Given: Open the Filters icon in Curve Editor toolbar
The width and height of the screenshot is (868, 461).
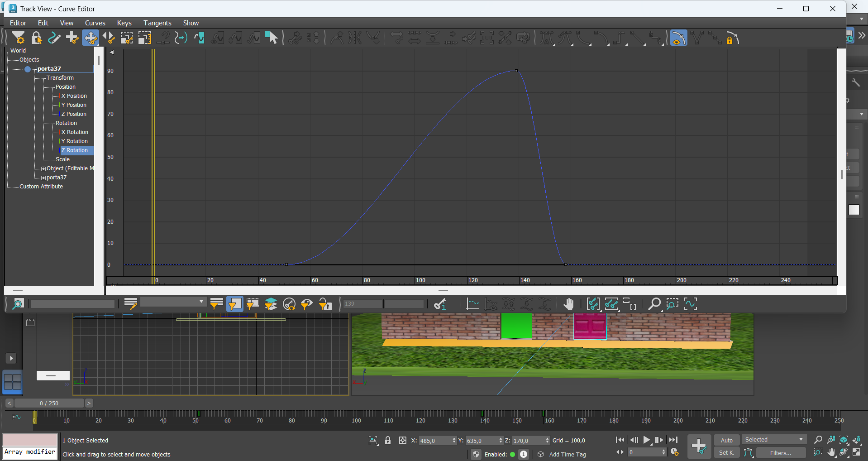Looking at the screenshot, I should point(18,38).
